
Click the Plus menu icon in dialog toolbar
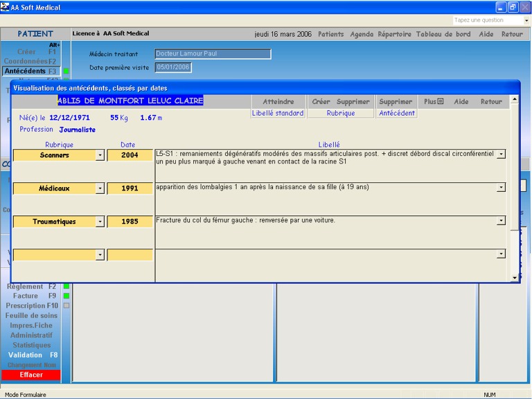(440, 101)
